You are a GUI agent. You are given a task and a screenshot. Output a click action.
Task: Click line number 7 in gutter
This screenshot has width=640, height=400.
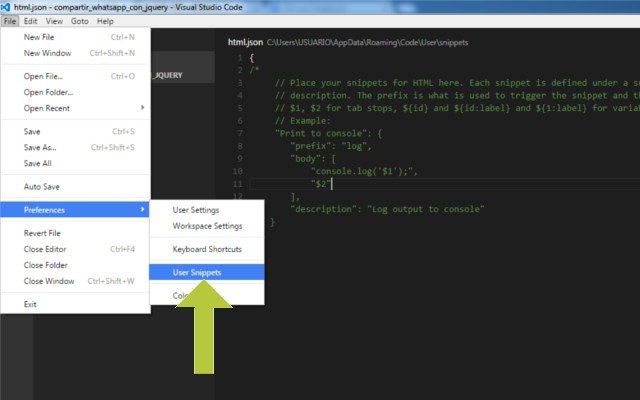(240, 133)
